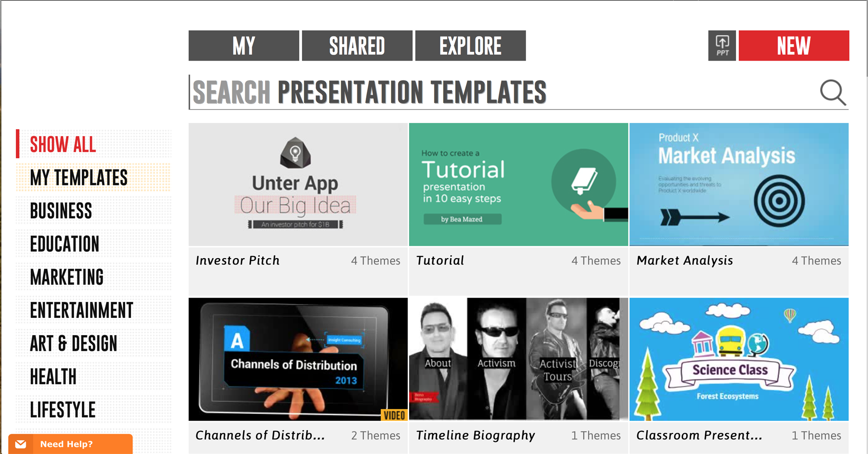Click the Investor Pitch title
The width and height of the screenshot is (868, 454).
237,260
